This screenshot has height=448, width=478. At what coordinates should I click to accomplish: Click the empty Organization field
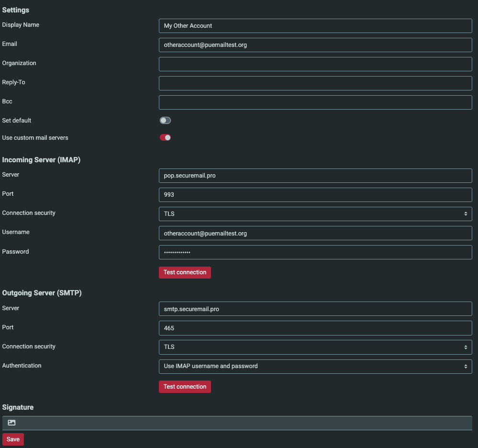pos(315,64)
